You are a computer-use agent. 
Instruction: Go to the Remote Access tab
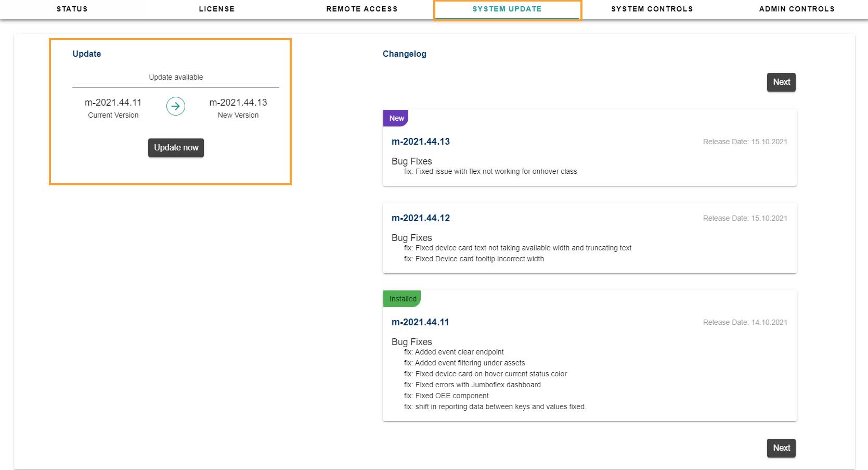(362, 9)
